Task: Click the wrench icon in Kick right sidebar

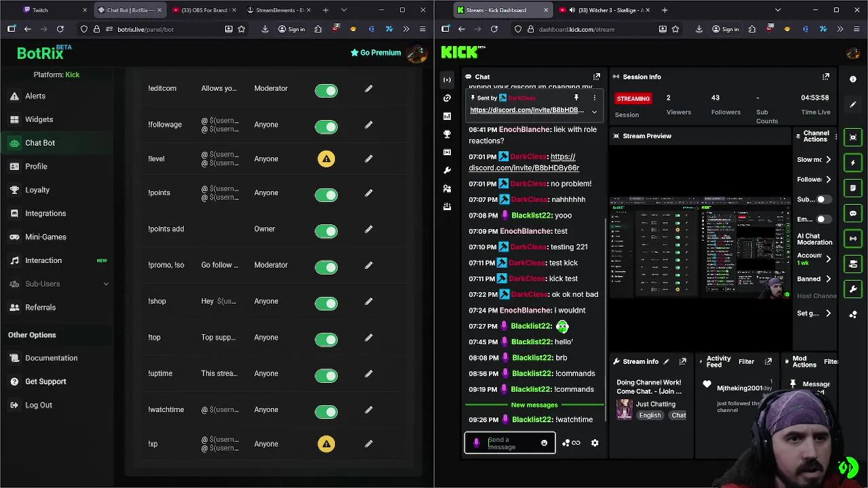Action: 853,289
